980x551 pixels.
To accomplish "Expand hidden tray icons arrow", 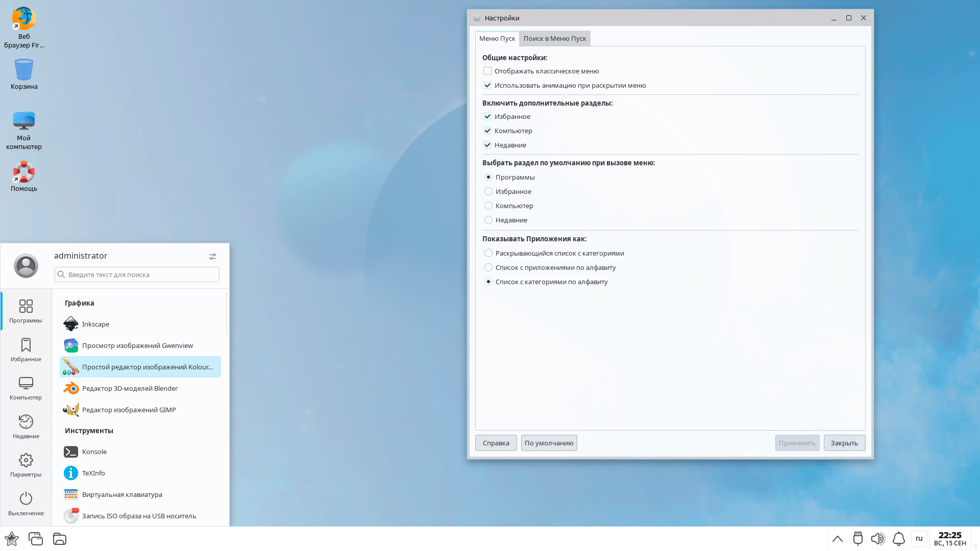I will point(838,539).
